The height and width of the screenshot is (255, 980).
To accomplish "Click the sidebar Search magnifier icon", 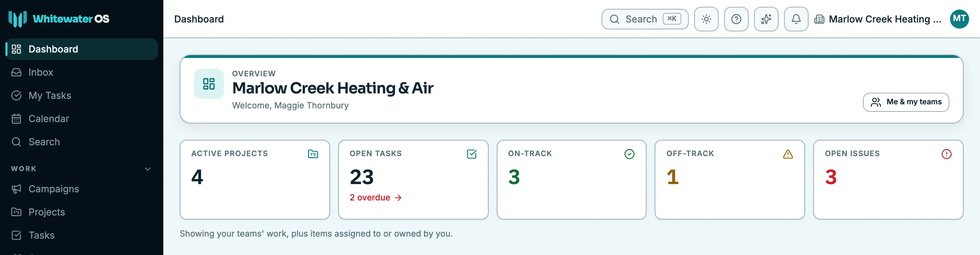I will click(x=16, y=142).
